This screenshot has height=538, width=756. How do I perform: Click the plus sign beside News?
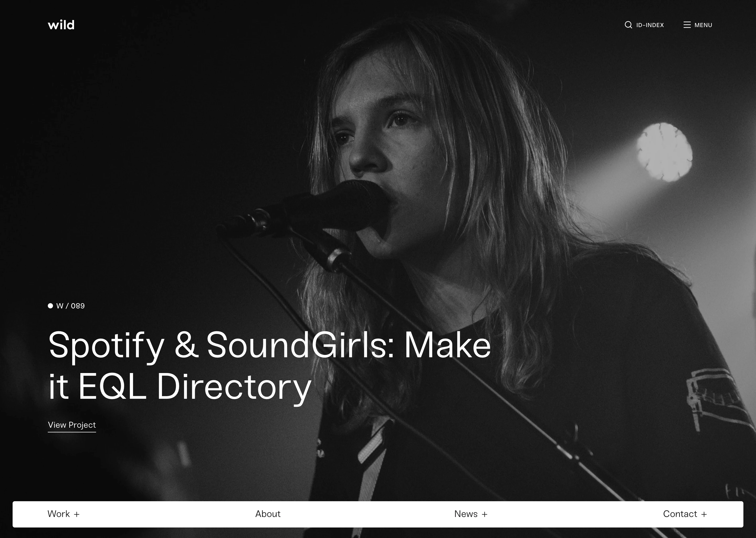[x=485, y=514]
